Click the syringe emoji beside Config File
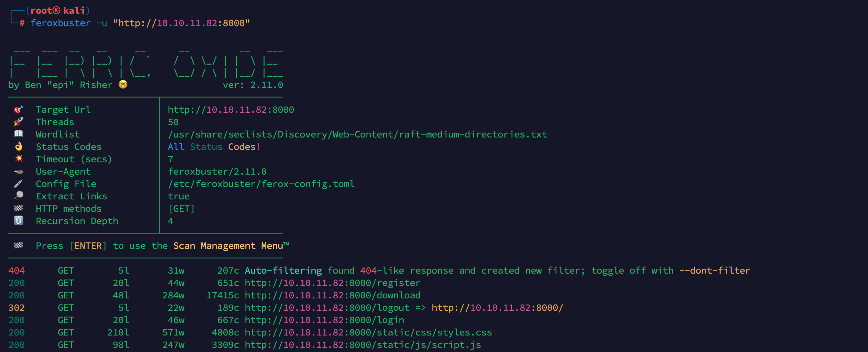This screenshot has height=352, width=868. [x=19, y=184]
